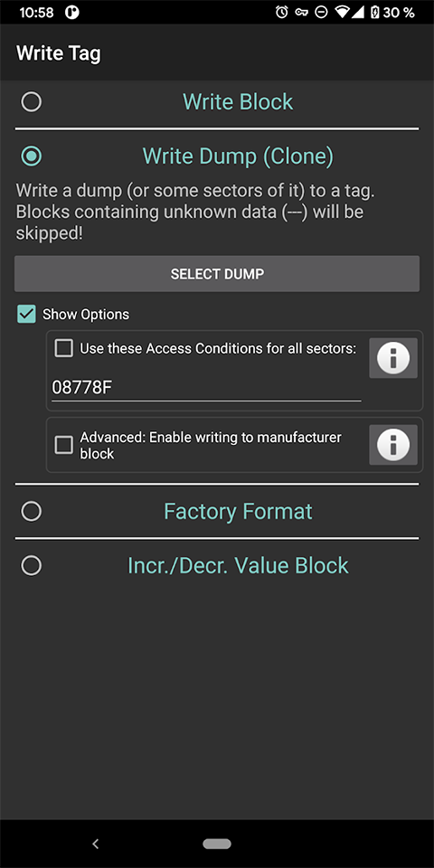Tap the alarm clock status icon
Viewport: 434px width, 868px height.
coord(282,12)
